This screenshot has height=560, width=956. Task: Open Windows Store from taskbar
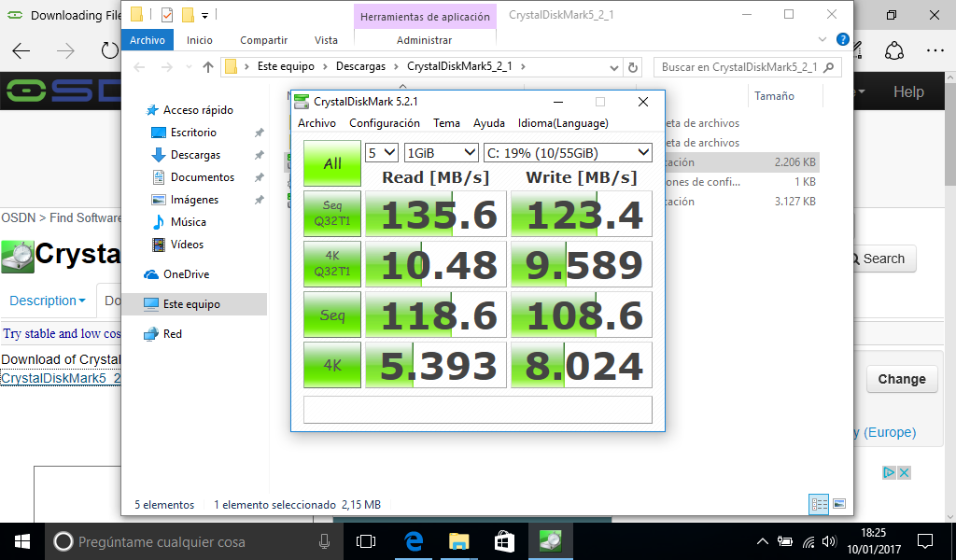(x=504, y=541)
